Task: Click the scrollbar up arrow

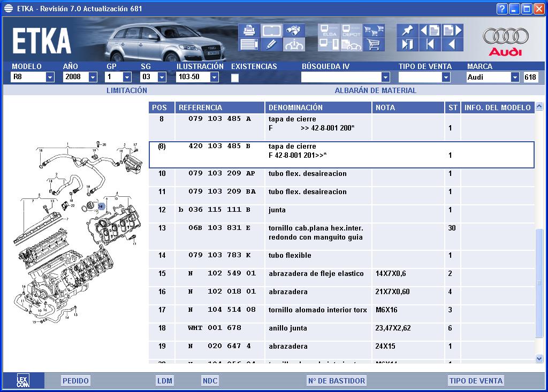Action: (539, 106)
